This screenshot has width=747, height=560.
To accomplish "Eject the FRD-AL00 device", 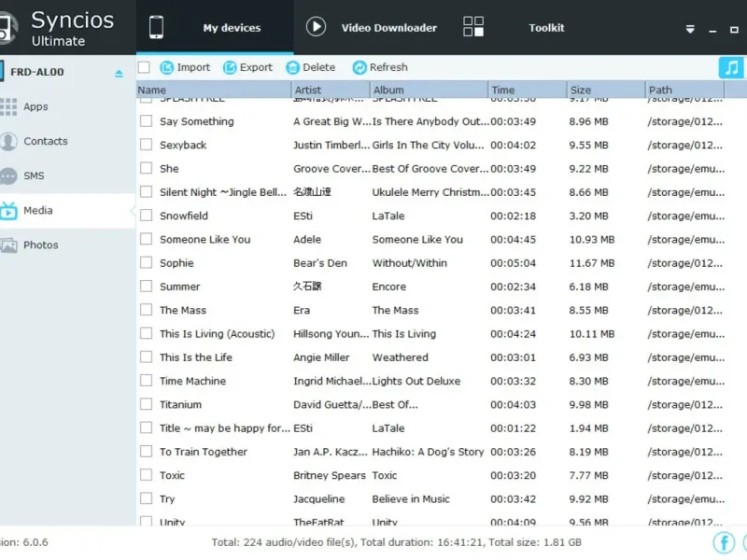I will click(119, 73).
